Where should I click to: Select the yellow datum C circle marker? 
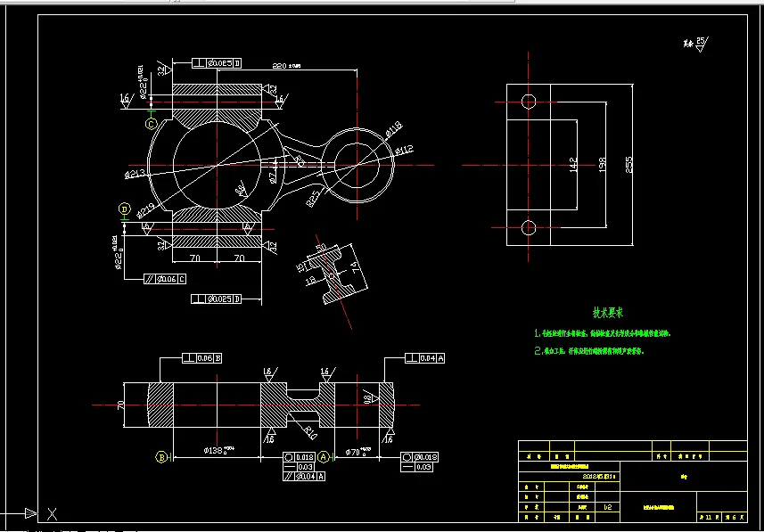[x=152, y=124]
